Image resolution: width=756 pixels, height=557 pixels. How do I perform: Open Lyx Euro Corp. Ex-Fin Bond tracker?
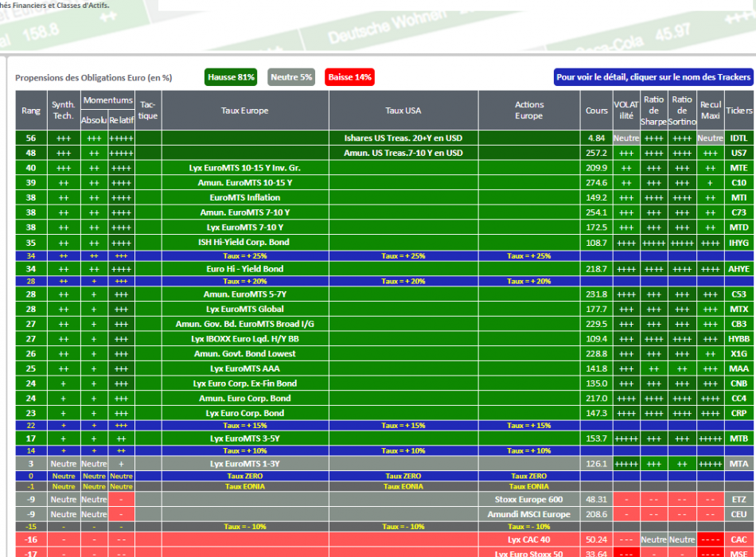244,384
